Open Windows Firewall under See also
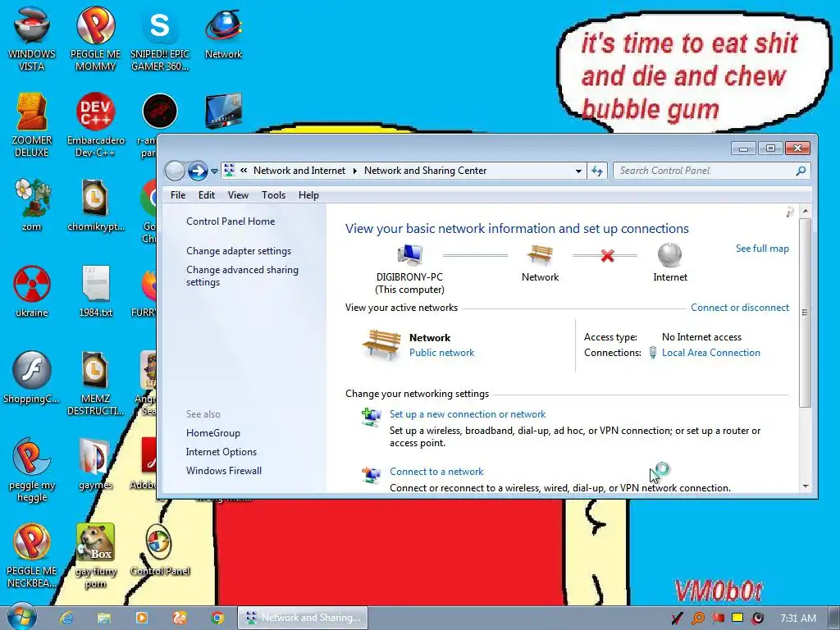This screenshot has height=630, width=840. click(224, 470)
